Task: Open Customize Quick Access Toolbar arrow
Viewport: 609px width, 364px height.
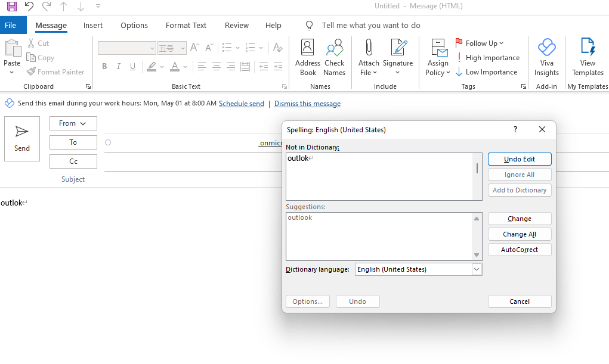Action: tap(98, 6)
